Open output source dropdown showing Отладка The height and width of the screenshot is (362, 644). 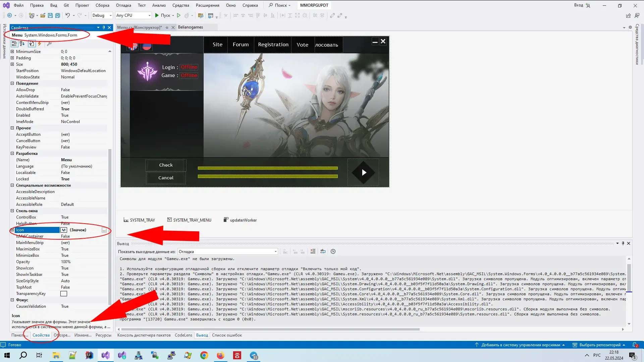point(228,252)
